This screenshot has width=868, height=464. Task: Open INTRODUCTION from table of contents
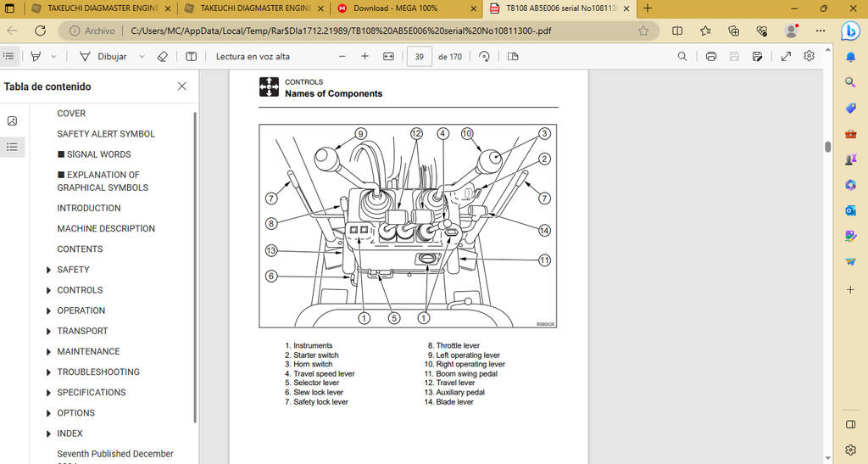click(89, 208)
